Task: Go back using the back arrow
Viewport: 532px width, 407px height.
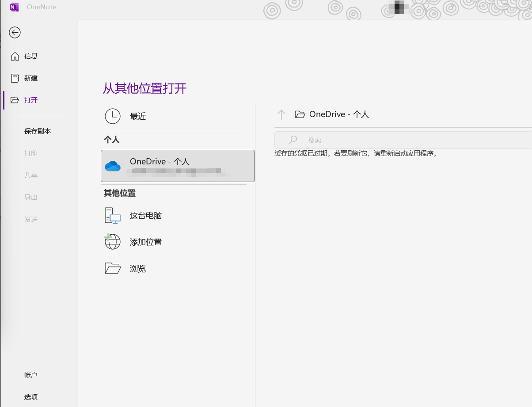Action: (15, 32)
